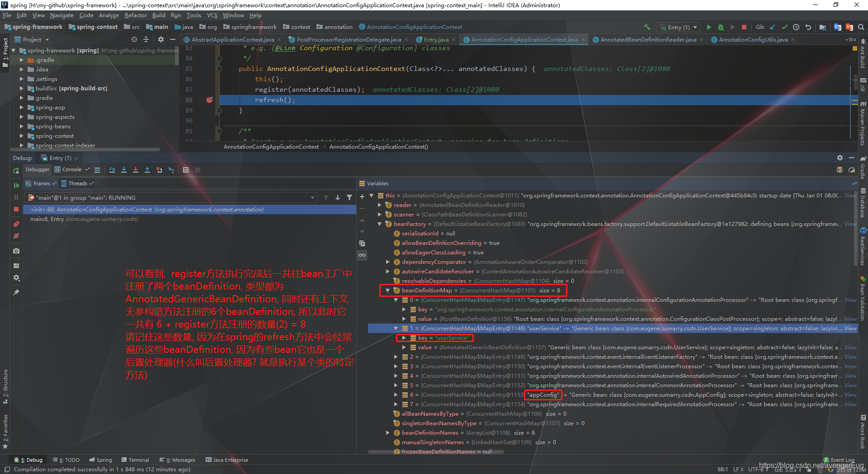Click Drop Frame icon in debugger toolbar
This screenshot has height=474, width=868.
pyautogui.click(x=159, y=170)
